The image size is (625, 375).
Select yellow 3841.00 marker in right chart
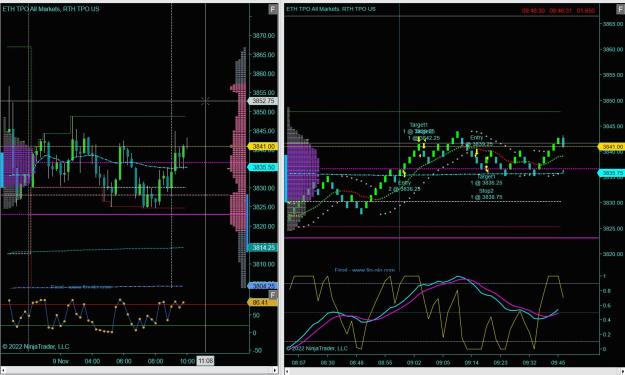tap(611, 147)
